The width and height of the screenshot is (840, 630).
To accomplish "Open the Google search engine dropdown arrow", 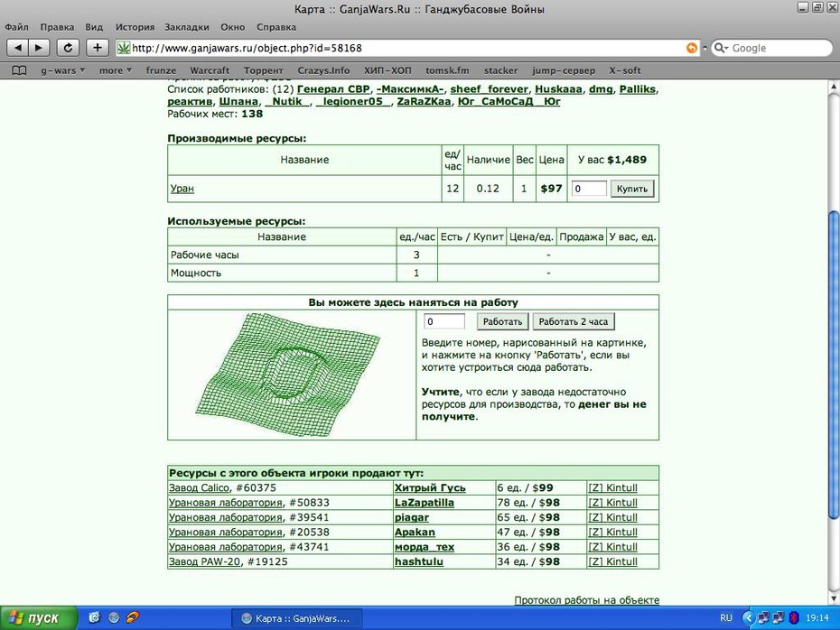I will [726, 48].
